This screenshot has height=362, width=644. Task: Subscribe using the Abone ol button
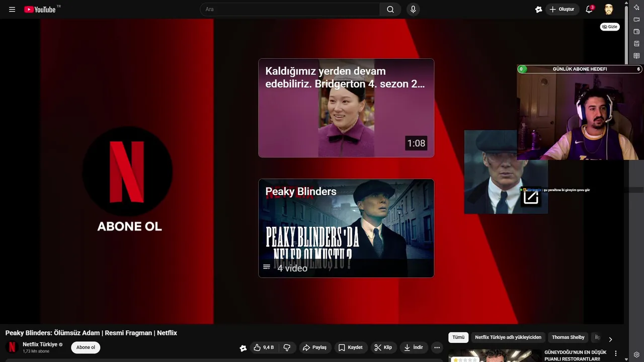[86, 347]
